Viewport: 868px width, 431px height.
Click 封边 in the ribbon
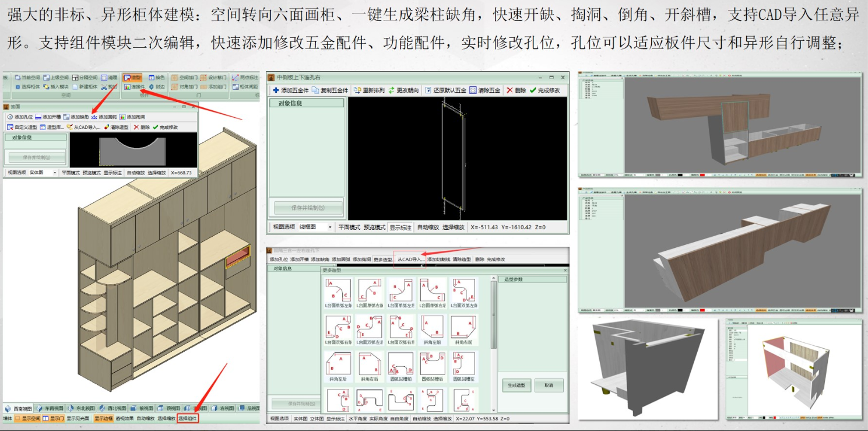coord(156,87)
